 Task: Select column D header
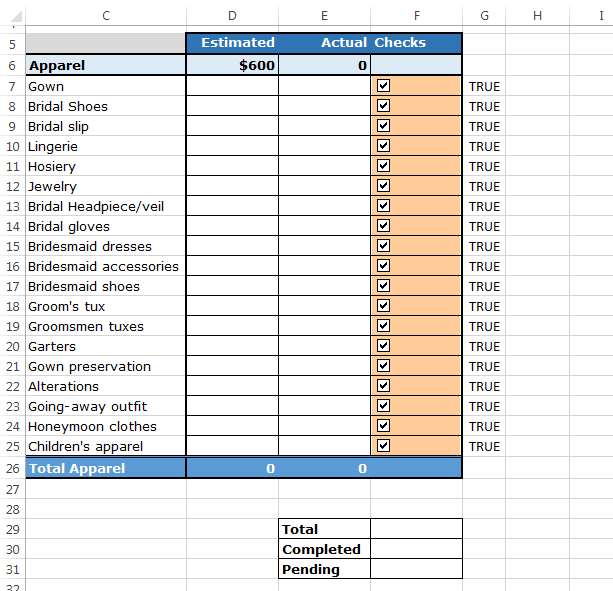(x=232, y=16)
